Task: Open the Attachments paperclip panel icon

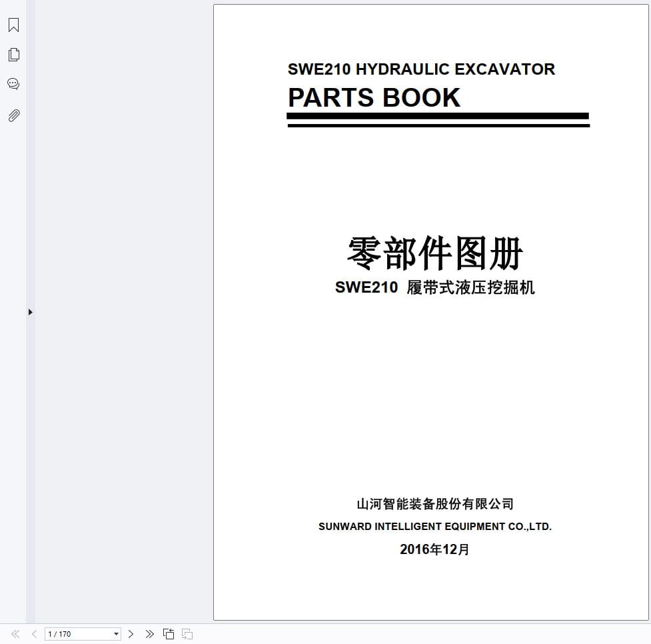Action: coord(14,115)
